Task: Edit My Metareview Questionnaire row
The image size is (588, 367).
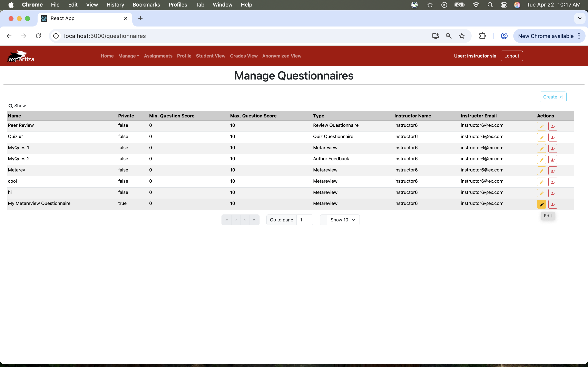Action: click(541, 204)
